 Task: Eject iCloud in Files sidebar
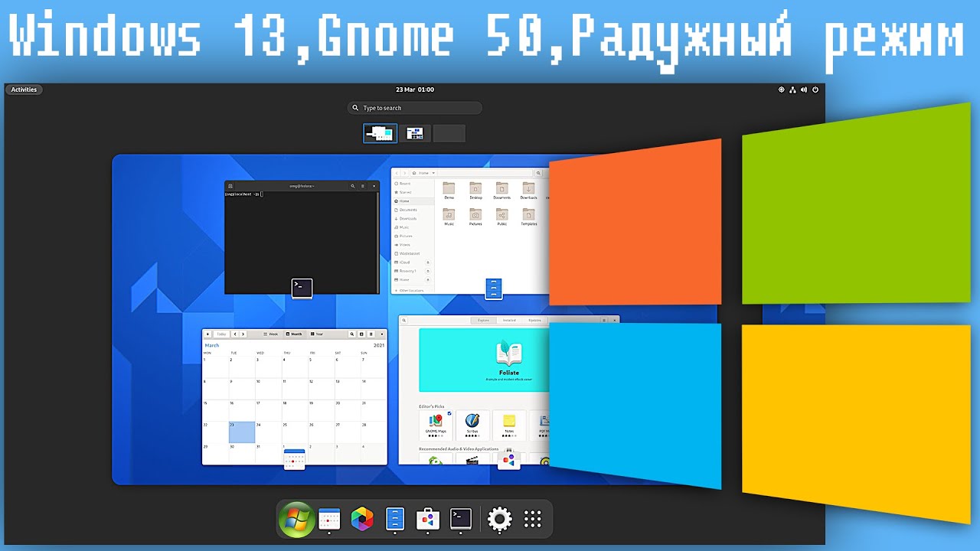428,262
